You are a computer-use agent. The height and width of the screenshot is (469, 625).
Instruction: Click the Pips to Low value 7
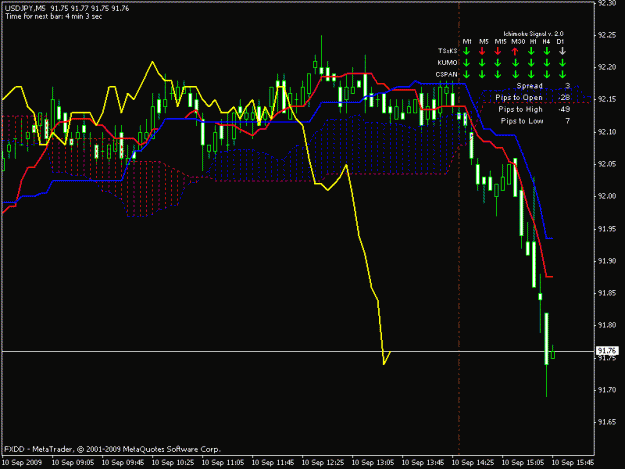(x=568, y=121)
